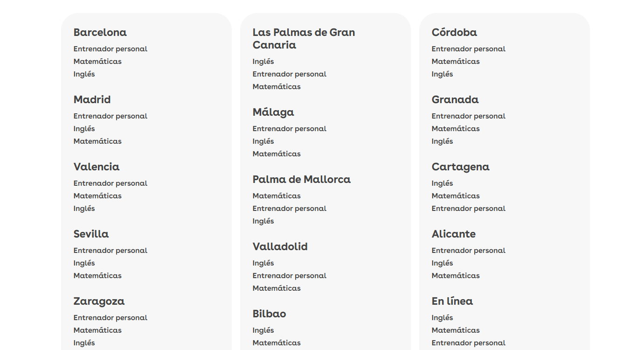Open Inglés listings for Alicante
The height and width of the screenshot is (350, 644).
[442, 263]
